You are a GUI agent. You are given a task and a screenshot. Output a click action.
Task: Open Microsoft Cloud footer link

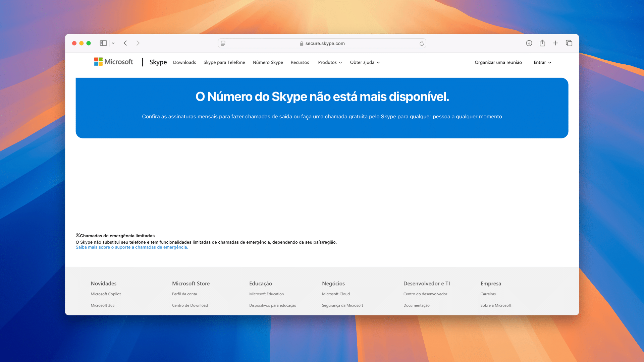pyautogui.click(x=336, y=294)
